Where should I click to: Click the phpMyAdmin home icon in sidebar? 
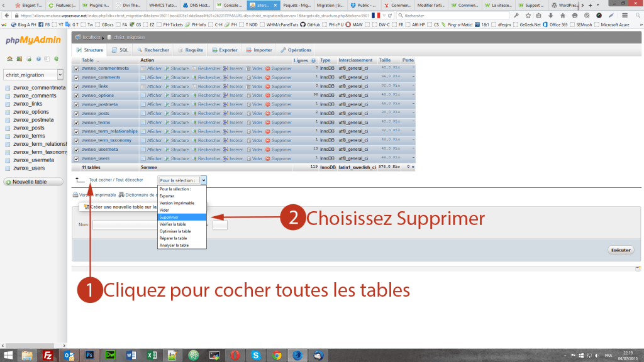pos(9,58)
